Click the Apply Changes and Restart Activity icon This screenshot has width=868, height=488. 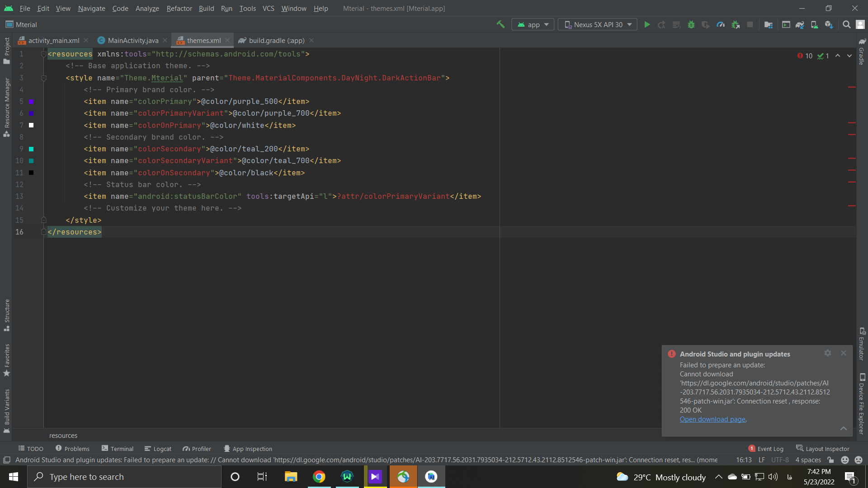661,24
